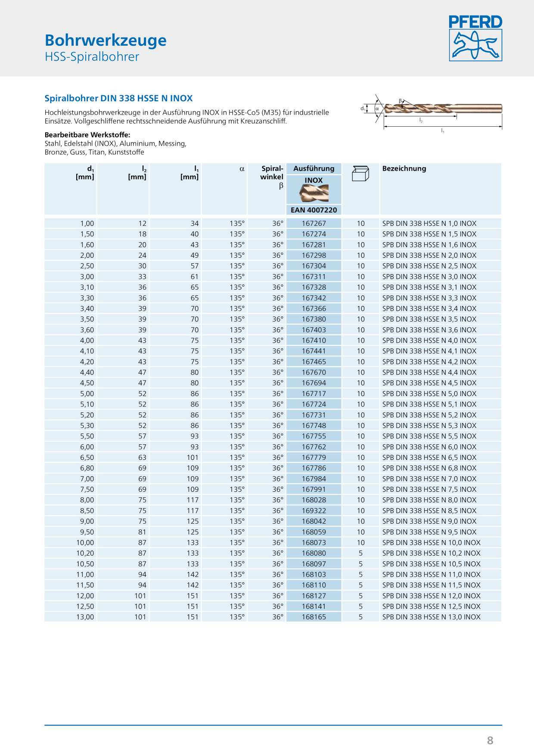
Task: Click EAN cell 167342
Action: 314,298
